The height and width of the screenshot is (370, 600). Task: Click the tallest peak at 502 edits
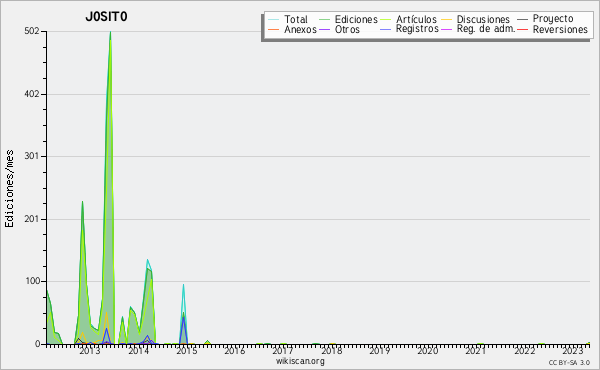pos(110,32)
